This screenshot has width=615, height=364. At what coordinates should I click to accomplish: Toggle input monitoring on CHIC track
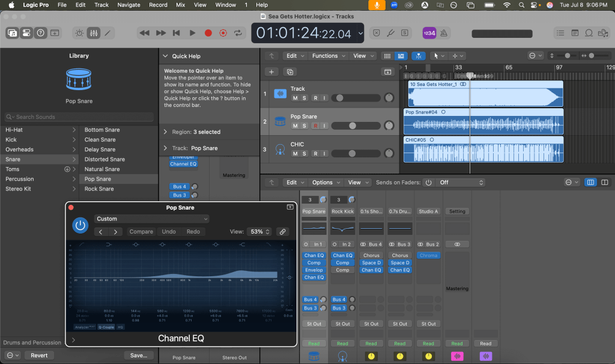click(324, 154)
